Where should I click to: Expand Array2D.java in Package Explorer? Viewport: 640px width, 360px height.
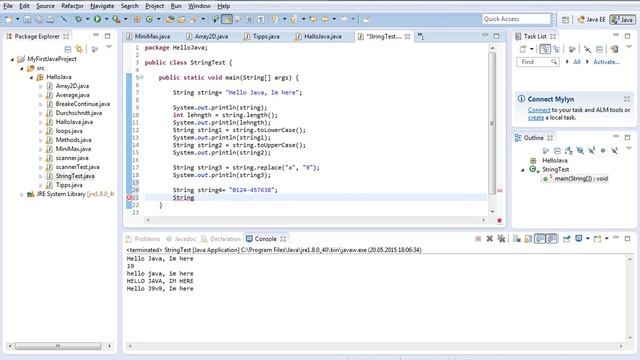[40, 86]
